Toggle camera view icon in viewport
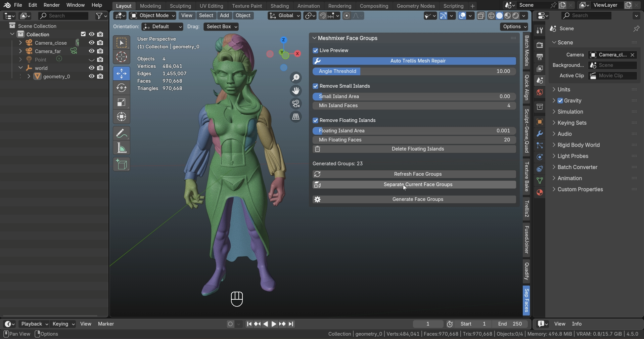644x339 pixels. 296,104
